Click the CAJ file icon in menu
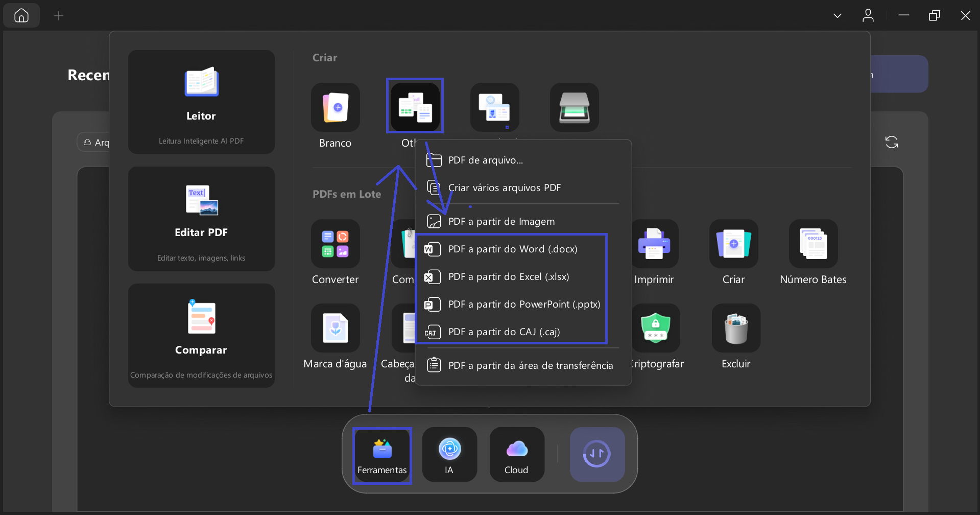 click(433, 332)
